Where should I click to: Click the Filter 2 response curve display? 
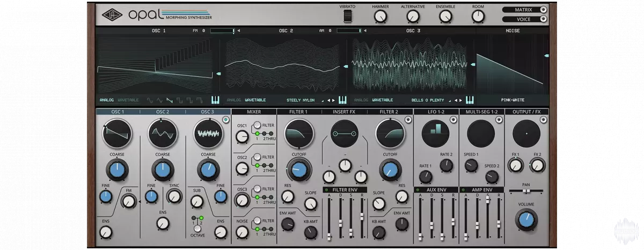390,134
